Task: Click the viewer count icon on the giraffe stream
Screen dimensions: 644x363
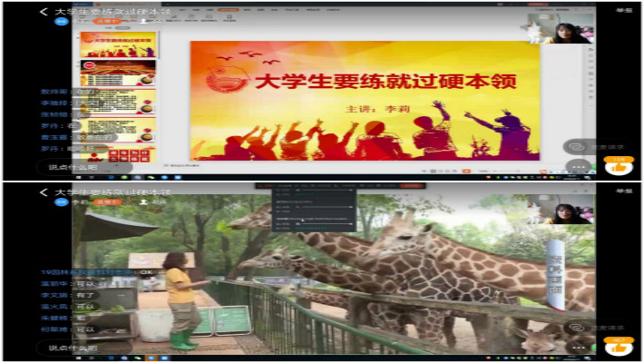Action: [143, 203]
